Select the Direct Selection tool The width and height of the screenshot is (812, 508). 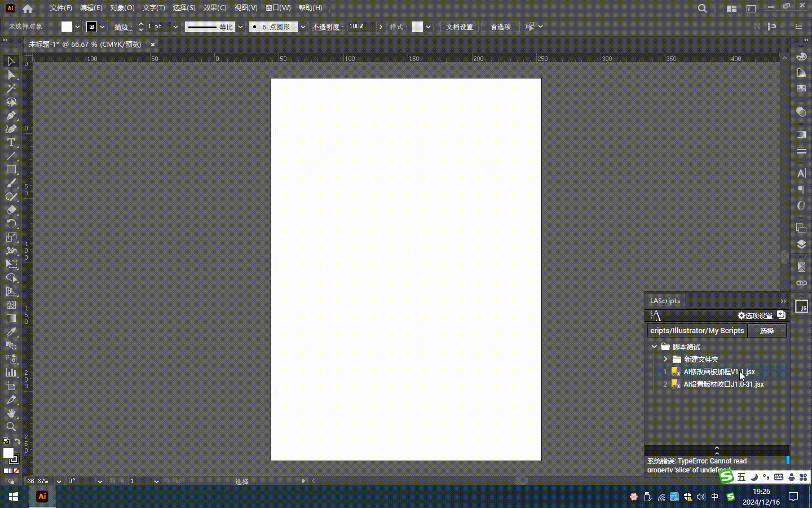11,75
